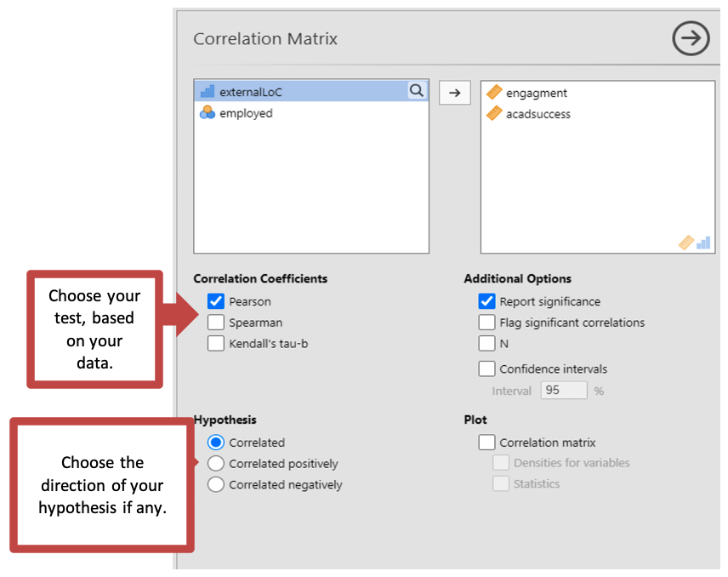Viewport: 728px width, 577px height.
Task: Click the collapse analysis arrow icon
Action: tap(690, 39)
